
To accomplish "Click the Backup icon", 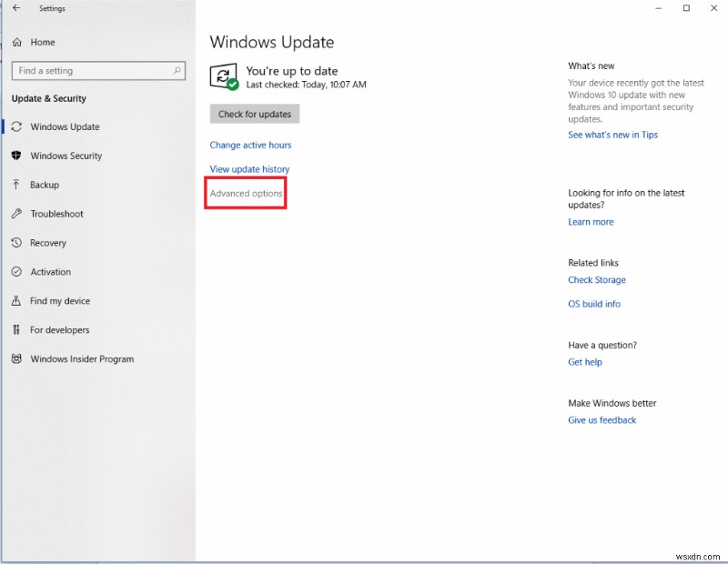I will click(15, 185).
